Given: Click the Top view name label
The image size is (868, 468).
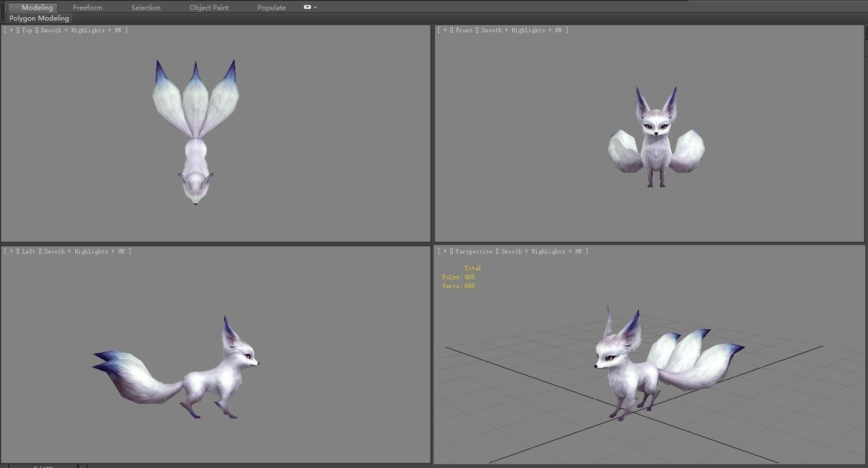Looking at the screenshot, I should tap(27, 30).
